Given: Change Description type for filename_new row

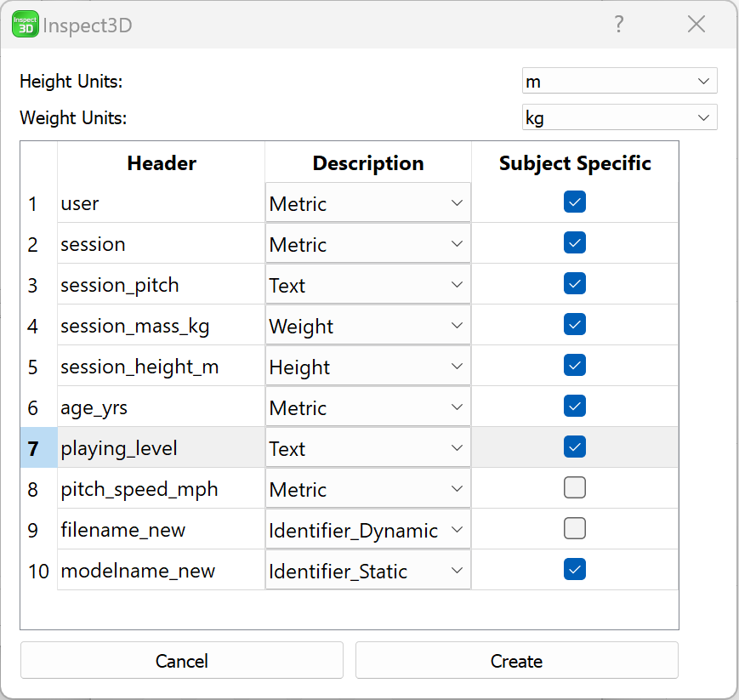Looking at the screenshot, I should [367, 530].
